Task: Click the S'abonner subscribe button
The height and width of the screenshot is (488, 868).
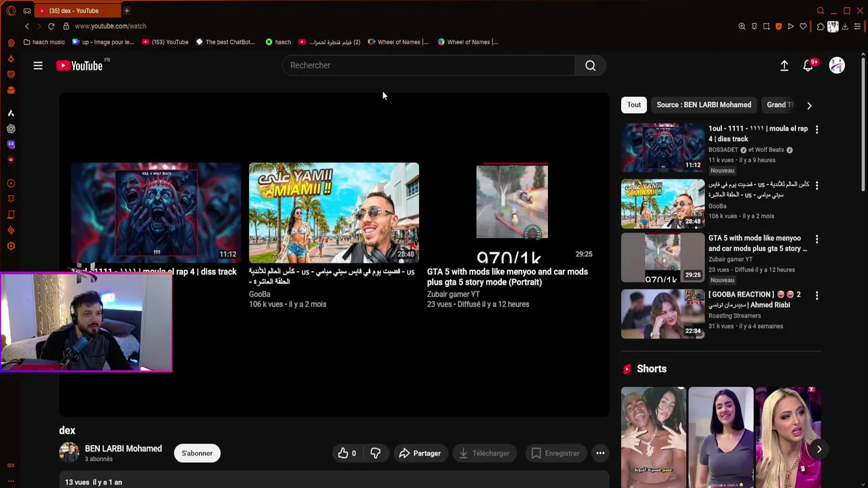Action: tap(197, 453)
